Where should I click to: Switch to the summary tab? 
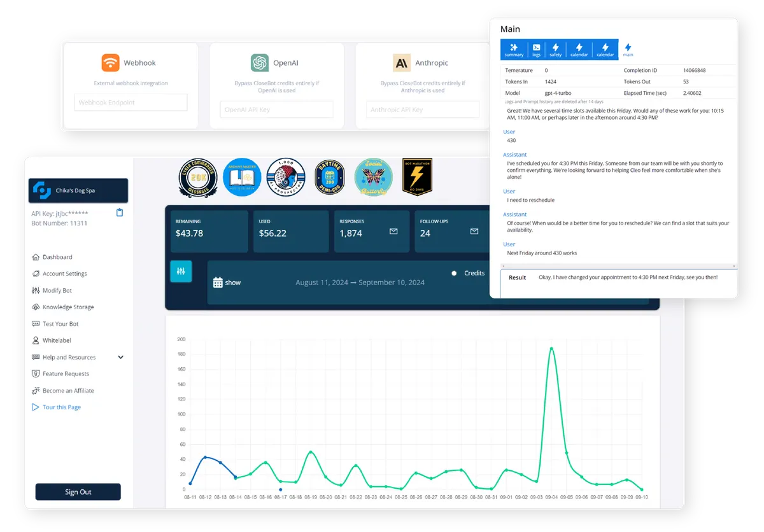[x=514, y=50]
